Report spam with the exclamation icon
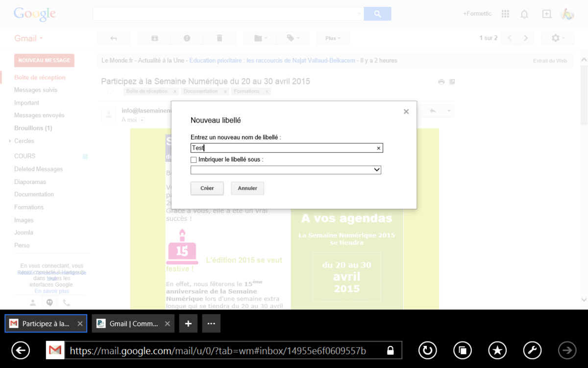This screenshot has height=368, width=588. tap(187, 38)
